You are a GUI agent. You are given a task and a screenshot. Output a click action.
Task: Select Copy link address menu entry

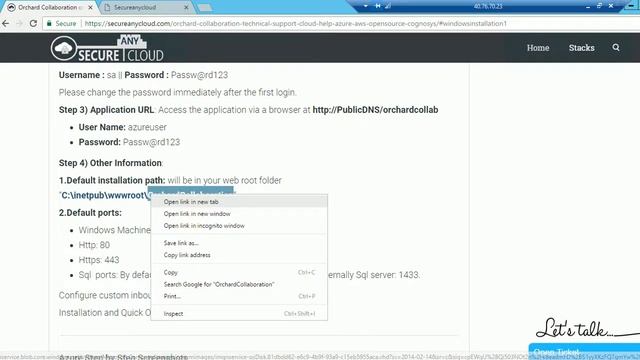tap(239, 255)
